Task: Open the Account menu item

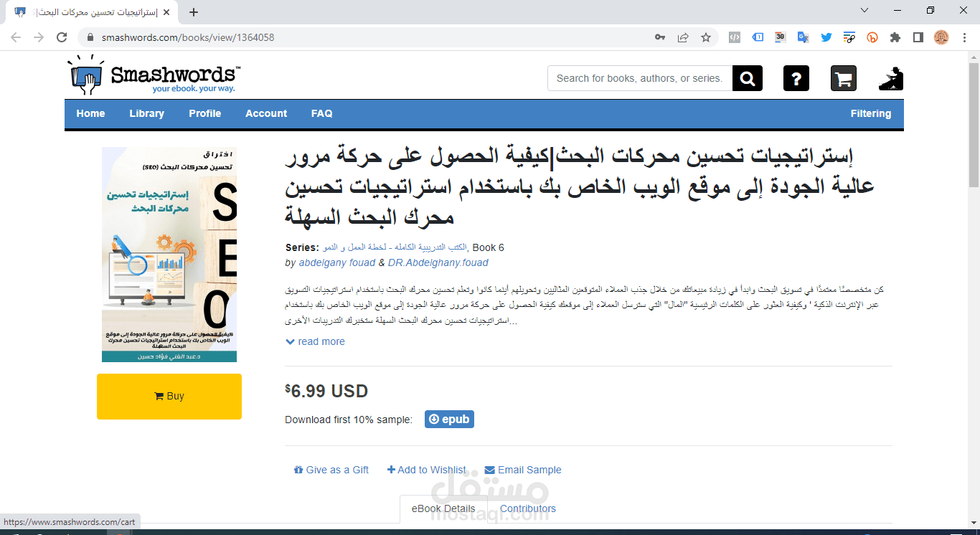Action: click(x=266, y=113)
